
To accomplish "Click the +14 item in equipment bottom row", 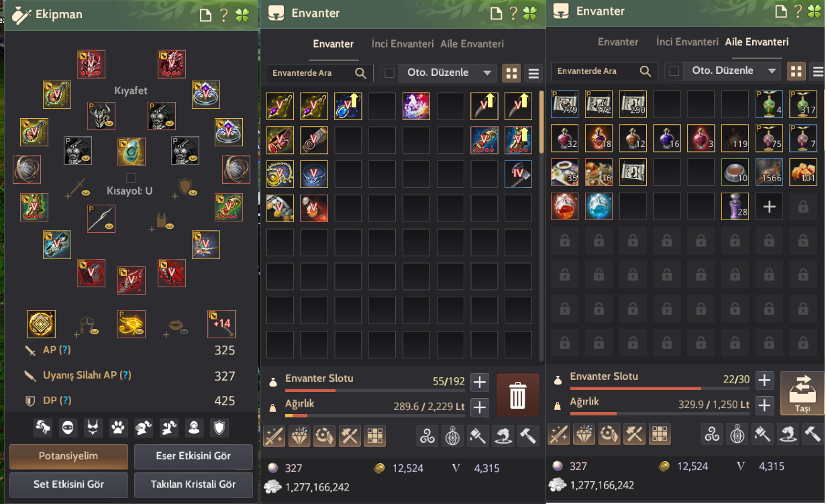I will 222,323.
